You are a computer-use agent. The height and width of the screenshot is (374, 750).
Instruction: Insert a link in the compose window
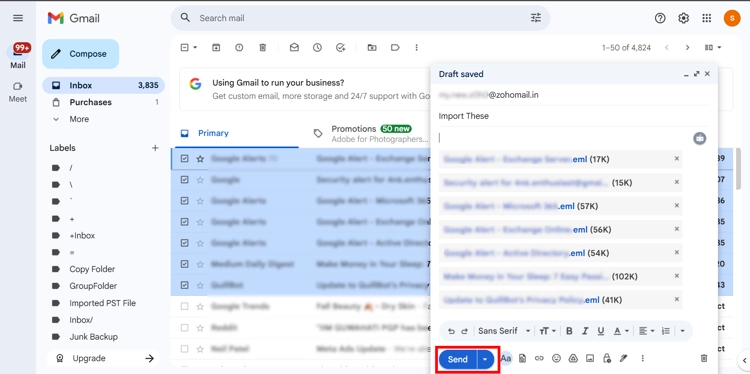pyautogui.click(x=539, y=358)
